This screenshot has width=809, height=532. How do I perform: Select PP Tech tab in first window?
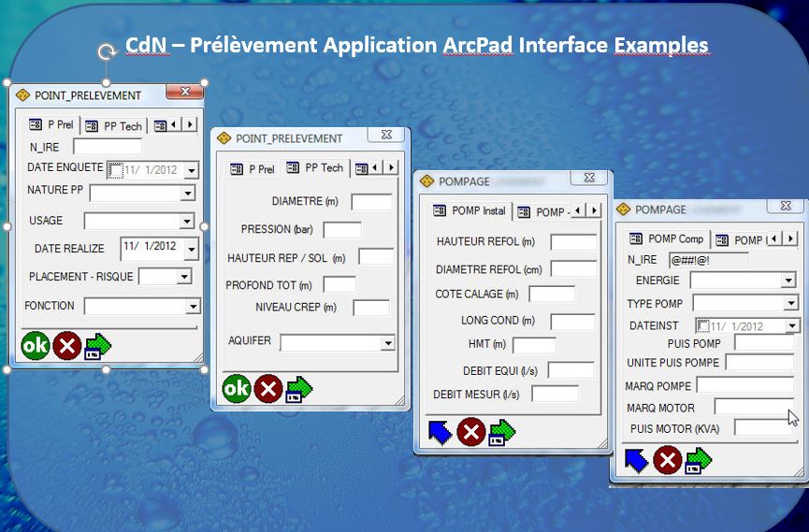113,126
